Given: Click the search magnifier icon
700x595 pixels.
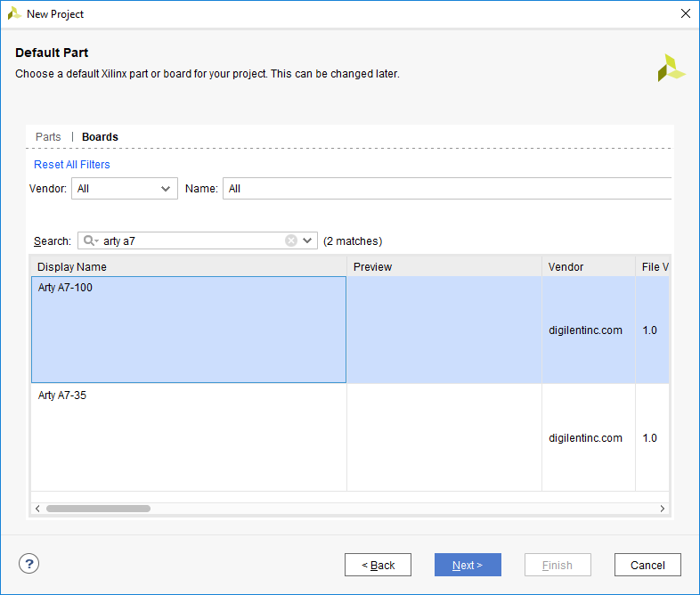Looking at the screenshot, I should pyautogui.click(x=90, y=240).
